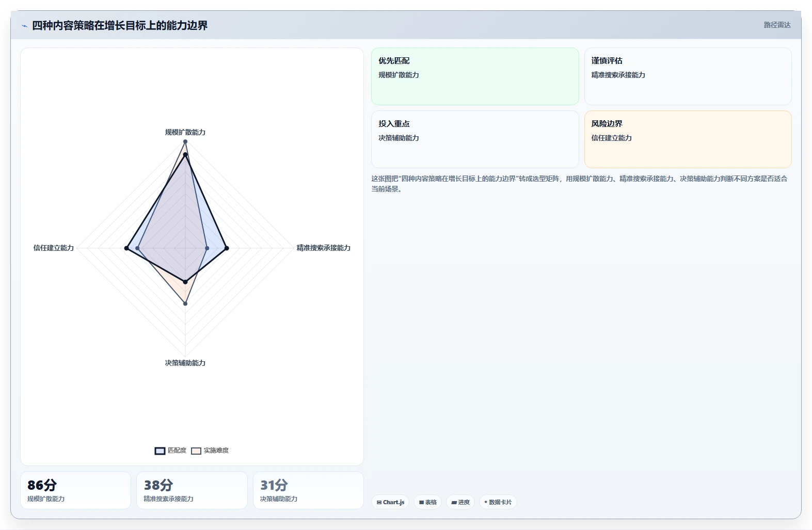Click the 实施难度 point on 信任建立能力 axis
The image size is (812, 530).
(x=137, y=248)
